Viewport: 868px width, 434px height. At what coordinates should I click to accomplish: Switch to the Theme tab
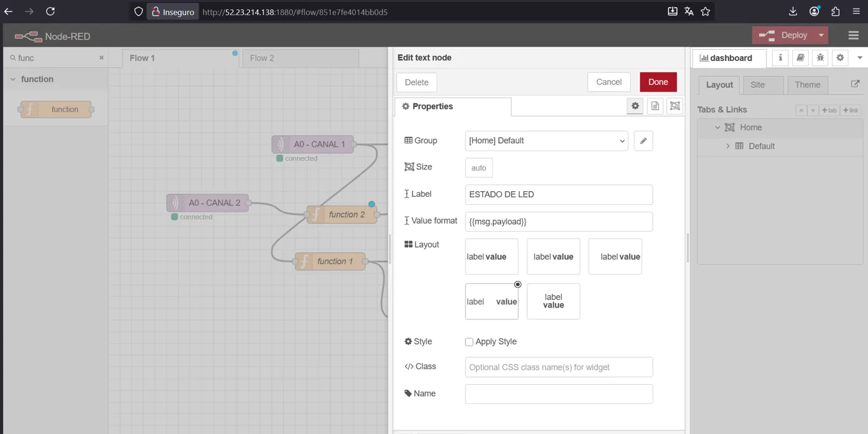click(807, 85)
